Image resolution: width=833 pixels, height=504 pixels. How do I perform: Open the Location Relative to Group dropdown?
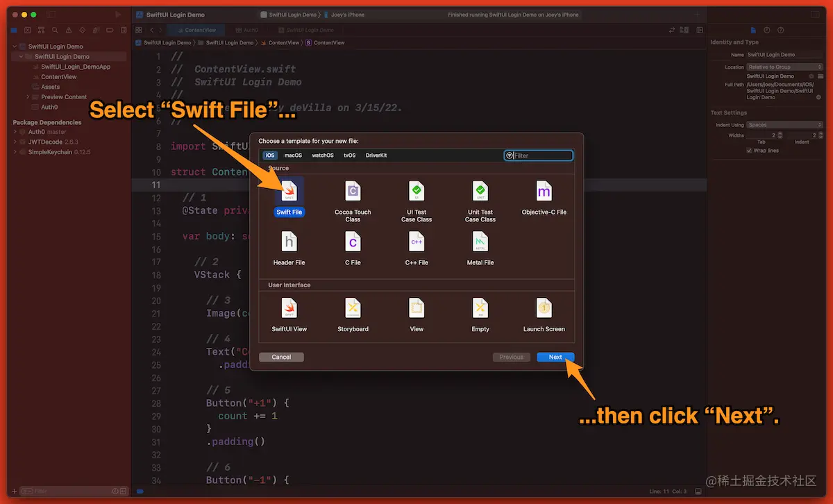tap(784, 67)
